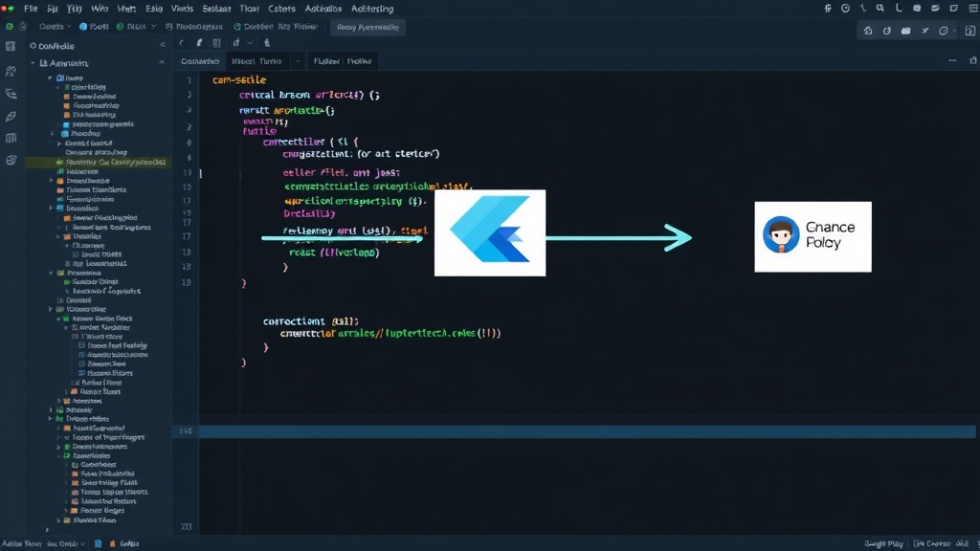The image size is (980, 551).
Task: Open the Ge Cmbt dropdown in the status bar
Action: tap(66, 543)
